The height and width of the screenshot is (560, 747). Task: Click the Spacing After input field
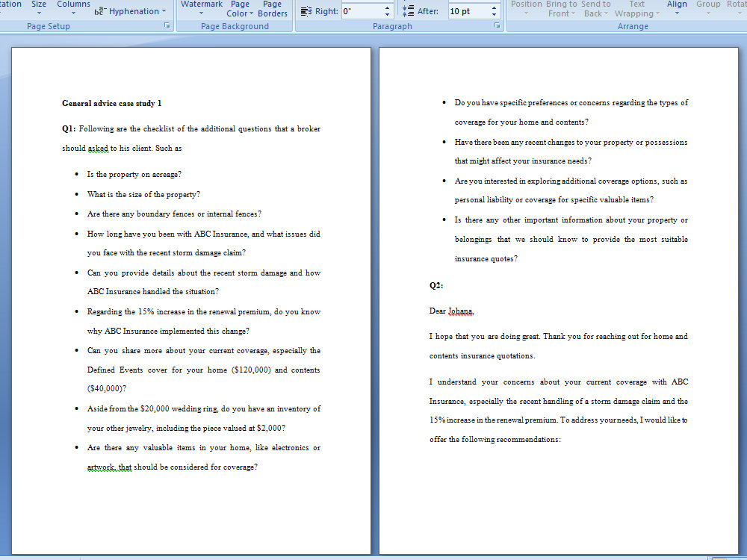coord(469,11)
